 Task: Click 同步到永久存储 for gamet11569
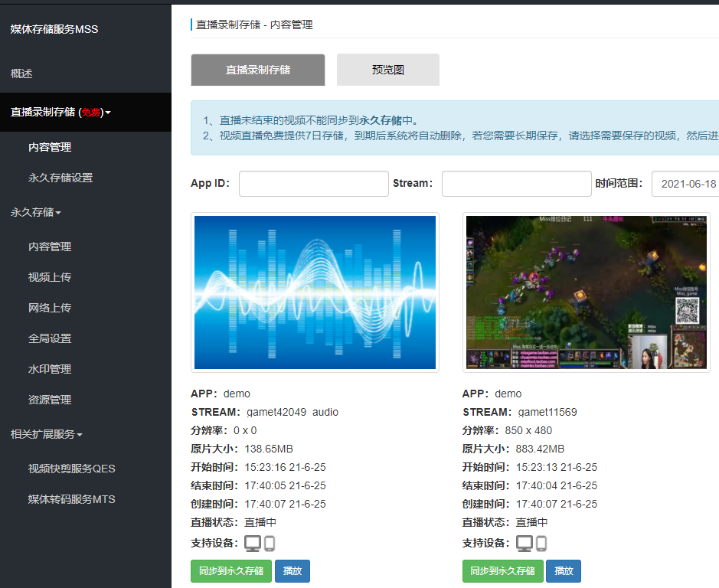coord(502,571)
